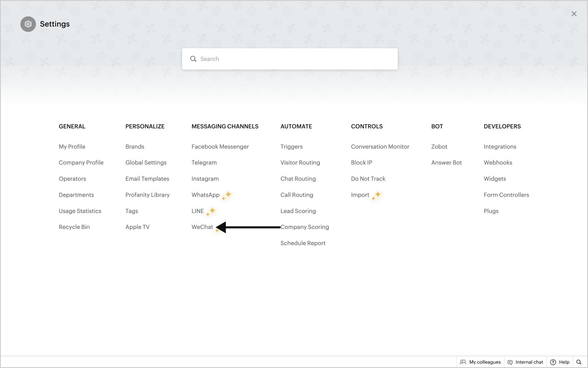Open Brands under Personalize

click(x=135, y=146)
